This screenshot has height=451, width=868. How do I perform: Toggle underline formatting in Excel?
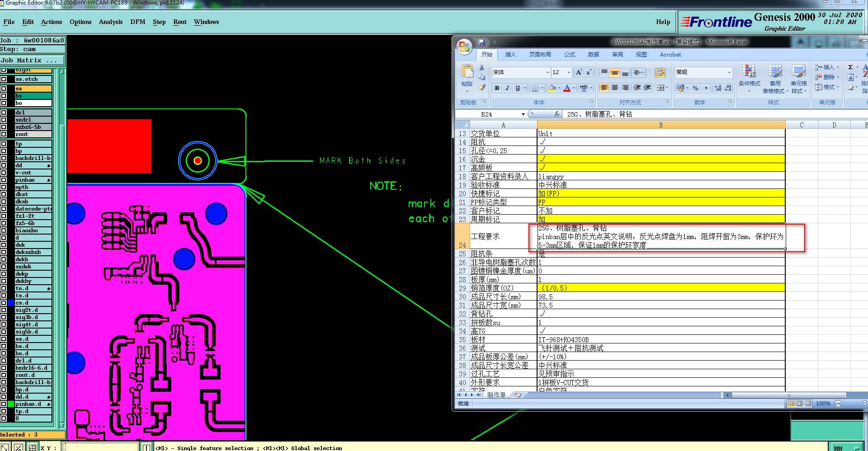click(x=518, y=88)
